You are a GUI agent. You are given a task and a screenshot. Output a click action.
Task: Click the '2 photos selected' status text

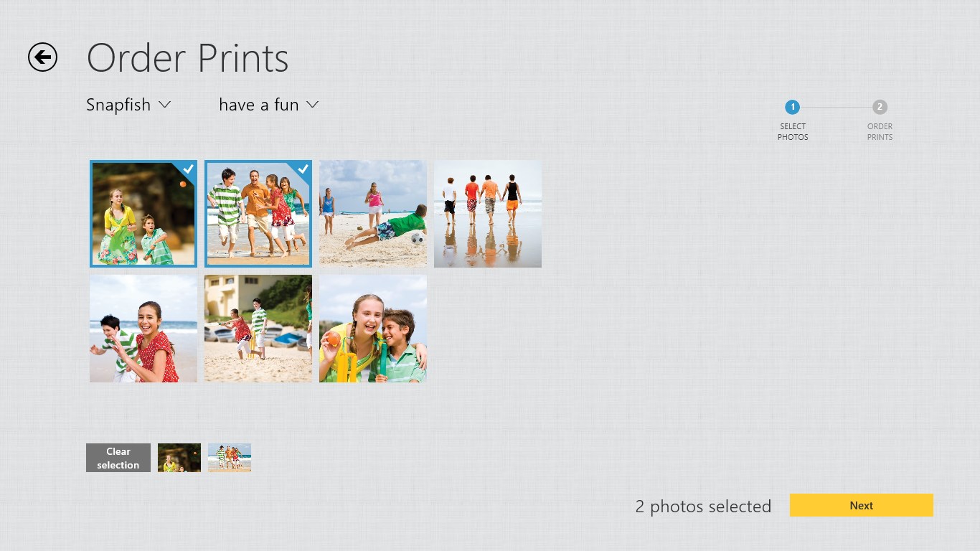click(702, 507)
